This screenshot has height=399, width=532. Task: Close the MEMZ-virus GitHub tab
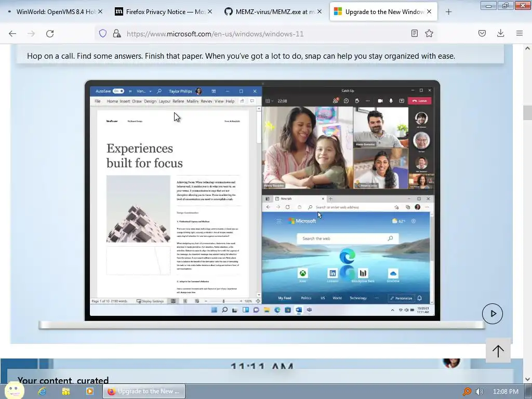coord(320,11)
